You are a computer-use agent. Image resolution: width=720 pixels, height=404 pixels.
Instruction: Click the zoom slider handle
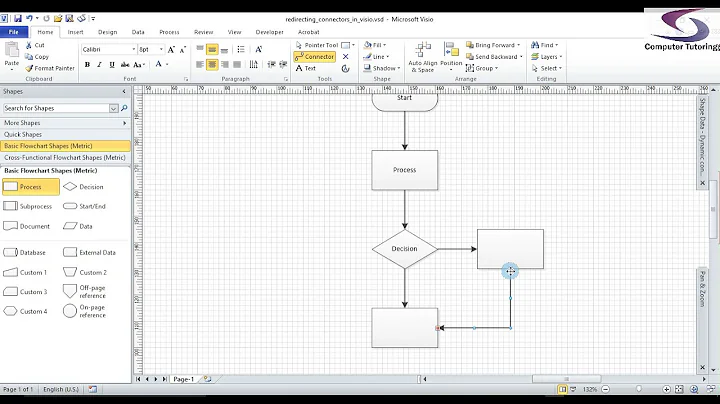point(639,389)
